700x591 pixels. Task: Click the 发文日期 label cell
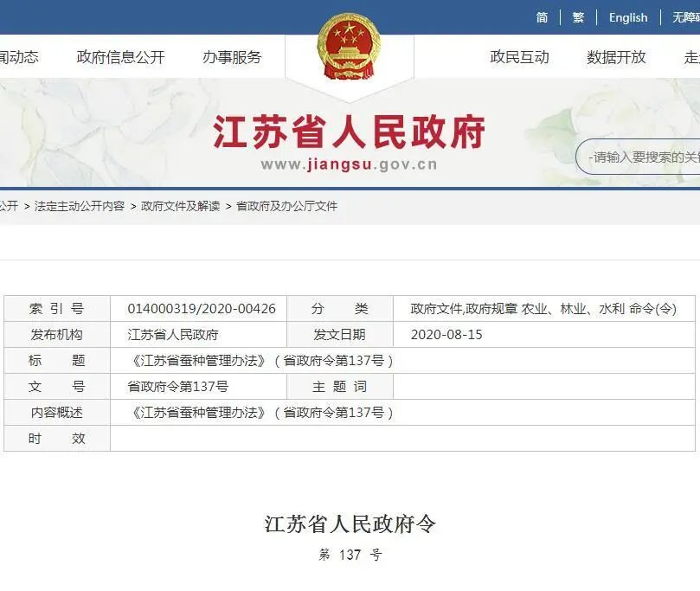coord(340,335)
